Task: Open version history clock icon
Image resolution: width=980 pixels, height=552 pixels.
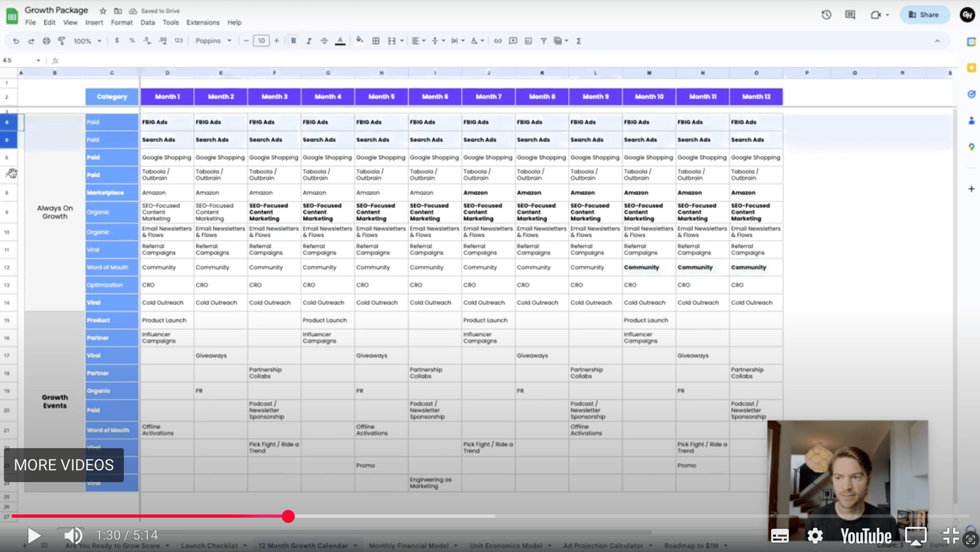Action: (x=826, y=15)
